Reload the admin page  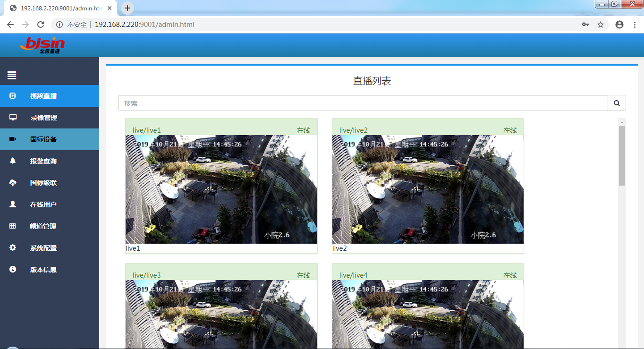(41, 25)
